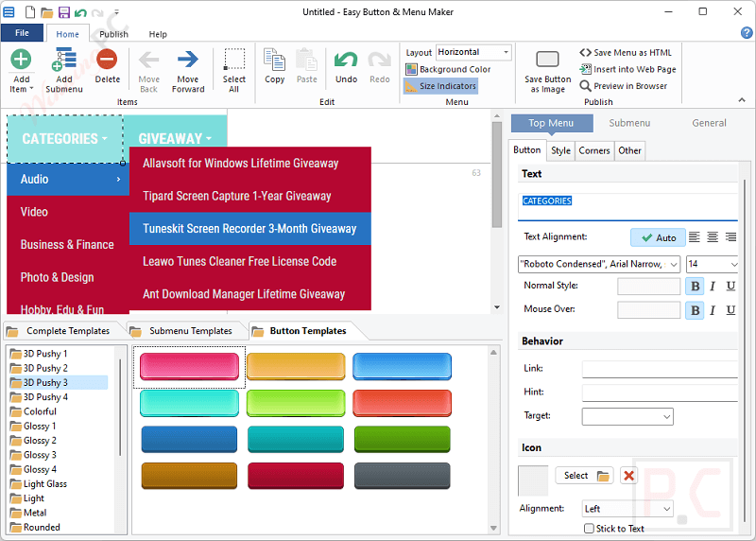Pick the Normal Style color swatch

(x=648, y=287)
